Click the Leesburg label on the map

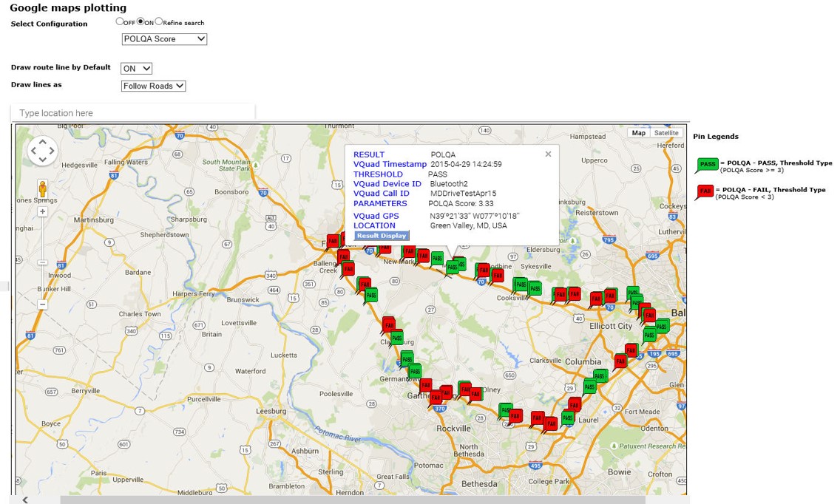coord(271,412)
